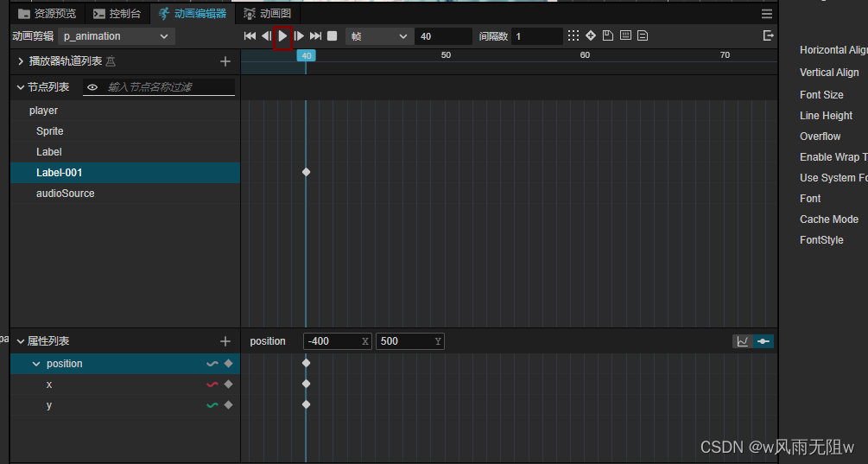Collapse the position property row

36,364
